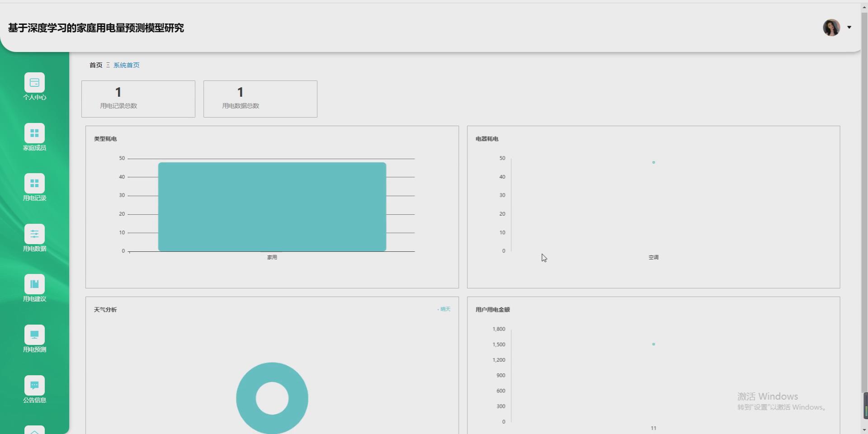Select the 用电记录总数 summary card

click(138, 99)
